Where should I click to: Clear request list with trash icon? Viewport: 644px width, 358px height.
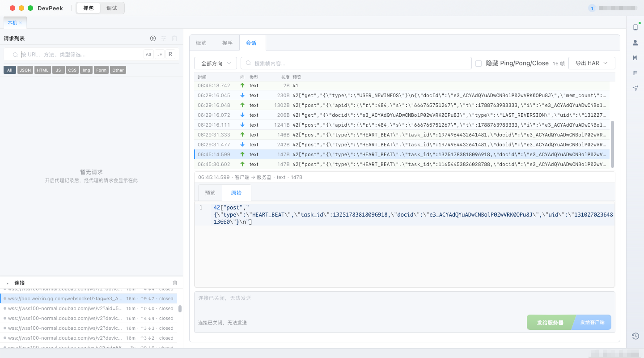click(174, 38)
